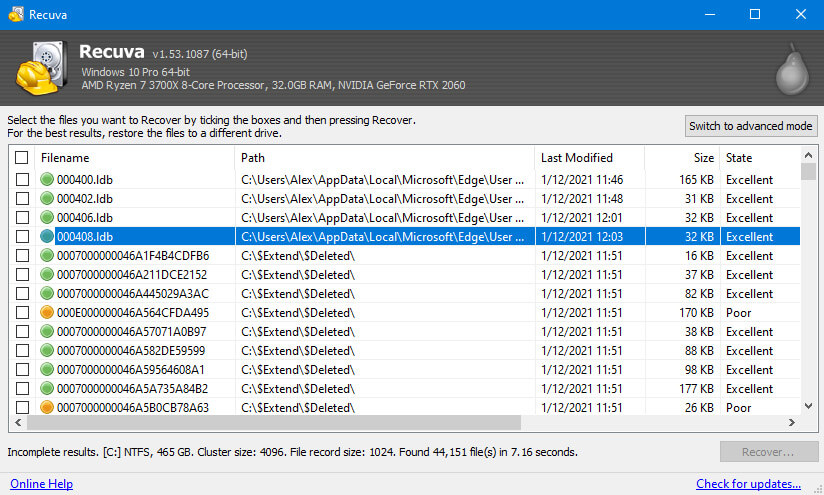Screen dimensions: 824x495
Task: Click the green dot for 0007000000046A1F4B4CDFB6
Action: [x=47, y=255]
